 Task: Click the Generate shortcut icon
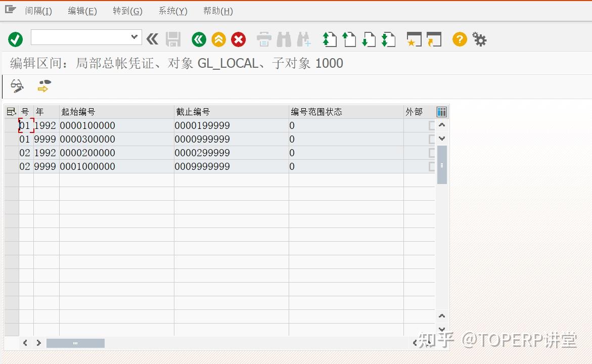point(434,39)
